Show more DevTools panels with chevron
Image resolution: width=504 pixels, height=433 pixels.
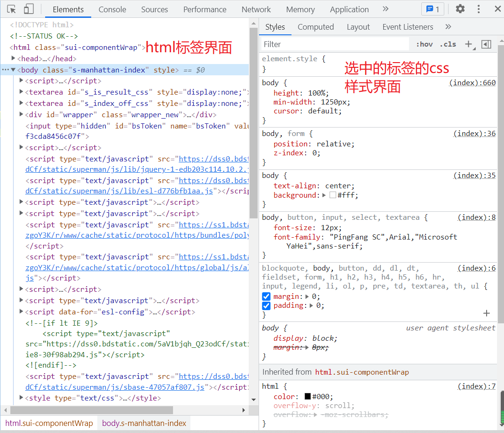tap(386, 9)
